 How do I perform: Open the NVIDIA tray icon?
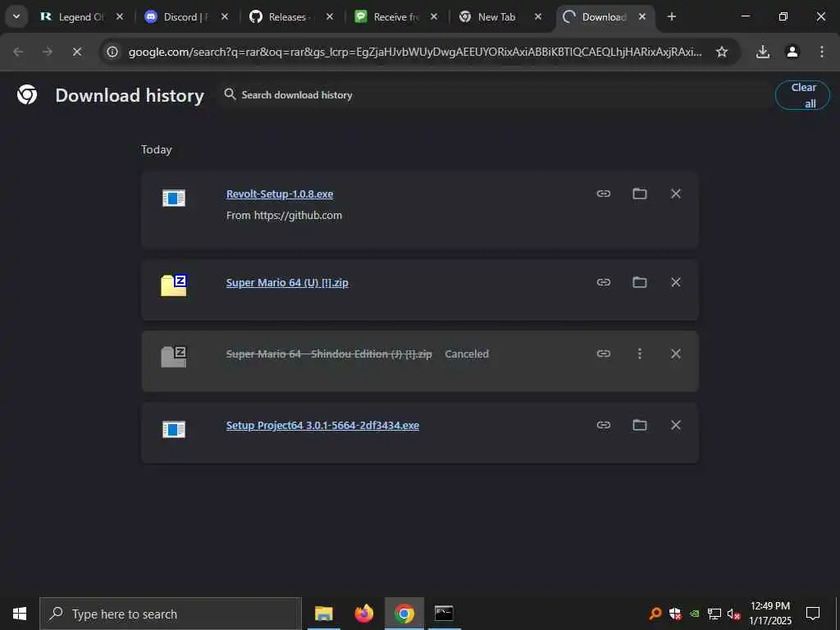pos(694,614)
